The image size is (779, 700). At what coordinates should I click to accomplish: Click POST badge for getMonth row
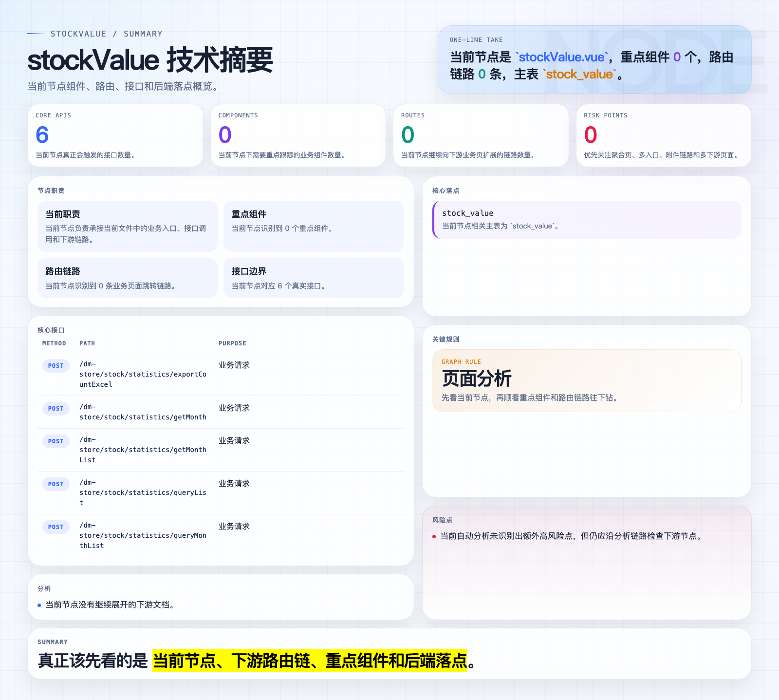[x=56, y=409]
